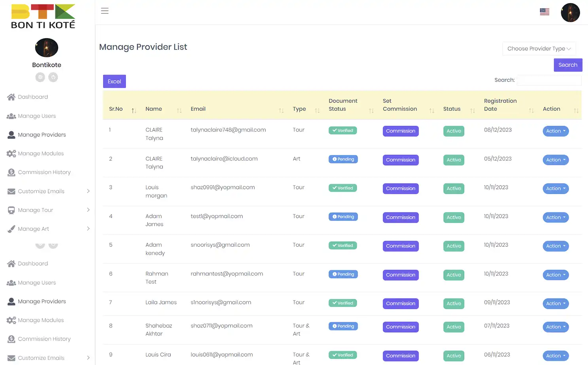588x365 pixels.
Task: Click the Excel export button
Action: click(114, 81)
